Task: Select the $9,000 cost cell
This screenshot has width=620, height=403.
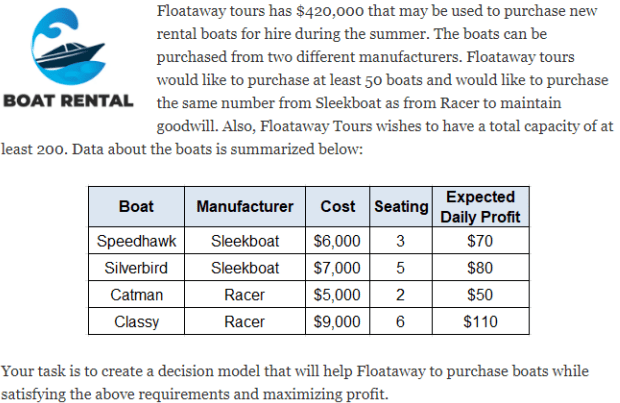Action: coord(338,322)
